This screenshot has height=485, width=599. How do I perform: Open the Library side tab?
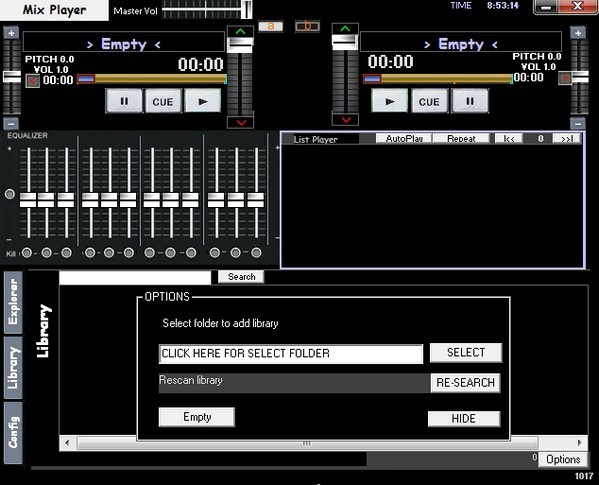[13, 368]
